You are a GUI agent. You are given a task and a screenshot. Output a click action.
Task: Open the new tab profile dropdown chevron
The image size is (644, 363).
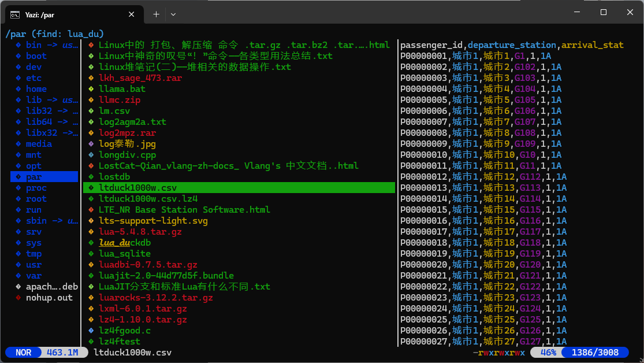click(x=173, y=14)
